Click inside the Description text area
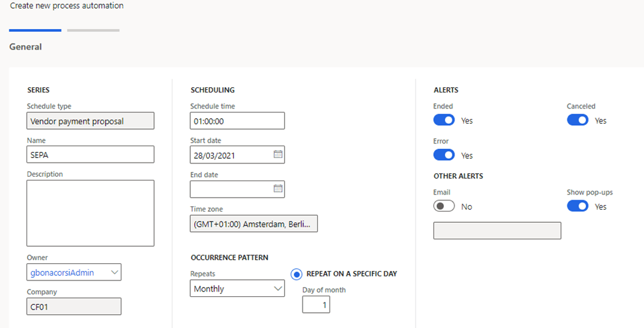Viewport: 644px width, 328px height. (x=90, y=213)
